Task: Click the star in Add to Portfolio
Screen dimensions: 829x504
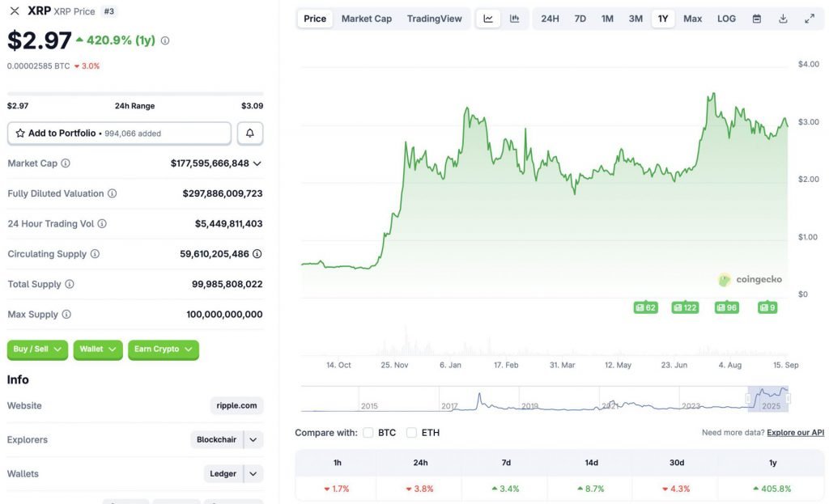Action: coord(21,133)
